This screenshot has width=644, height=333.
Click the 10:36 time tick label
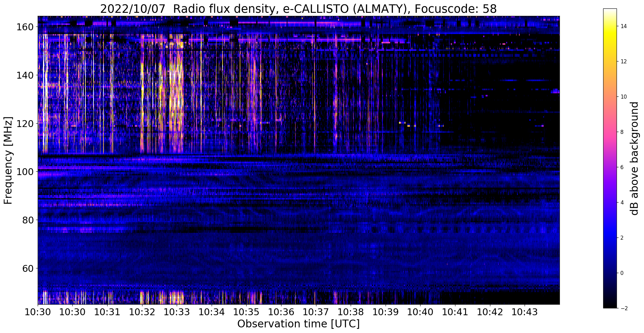coord(281,312)
